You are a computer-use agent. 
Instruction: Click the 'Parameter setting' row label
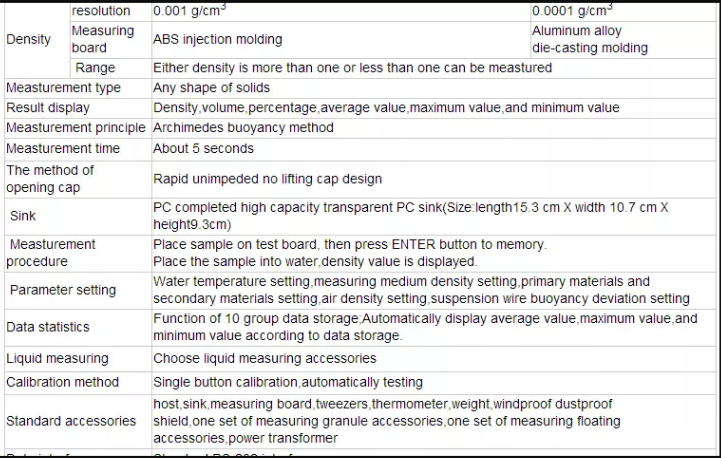click(63, 290)
